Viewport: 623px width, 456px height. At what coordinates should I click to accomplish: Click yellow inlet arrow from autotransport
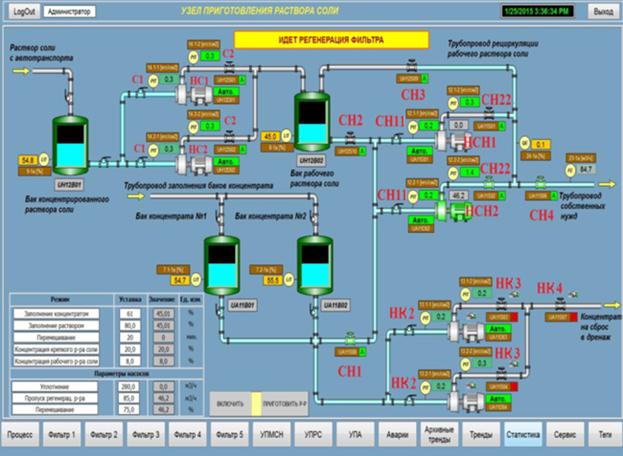click(x=21, y=71)
